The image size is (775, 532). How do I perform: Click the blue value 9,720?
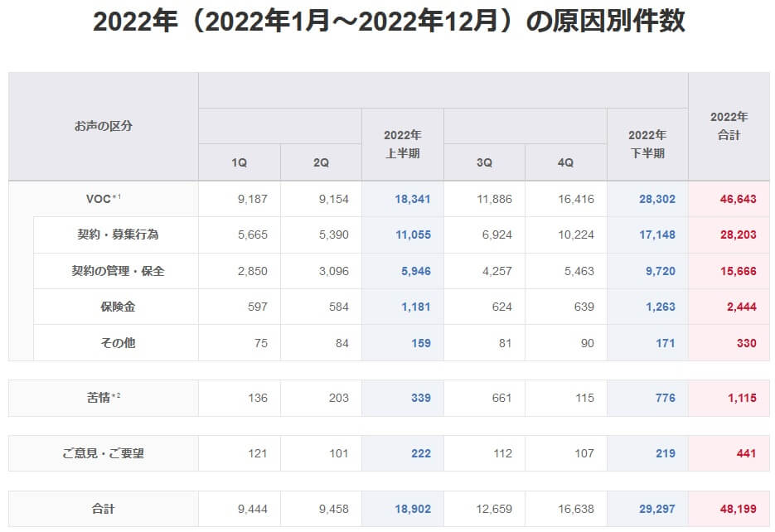coord(660,271)
